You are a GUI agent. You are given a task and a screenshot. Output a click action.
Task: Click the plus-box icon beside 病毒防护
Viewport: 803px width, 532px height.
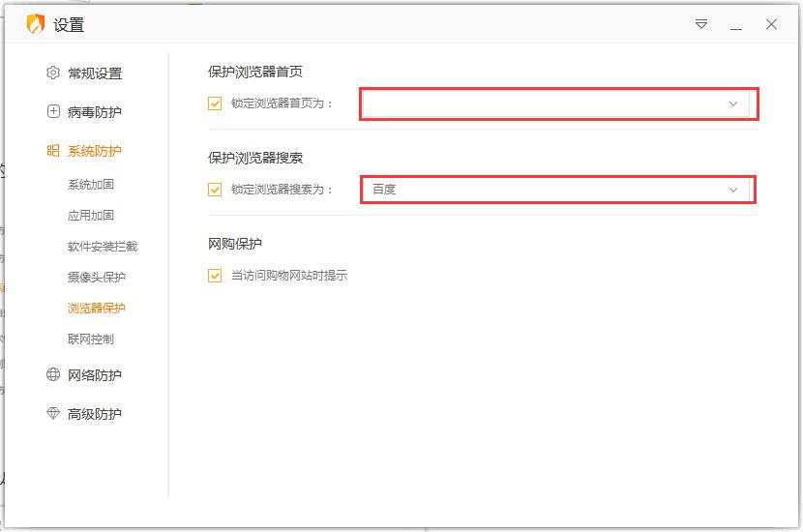pyautogui.click(x=53, y=112)
